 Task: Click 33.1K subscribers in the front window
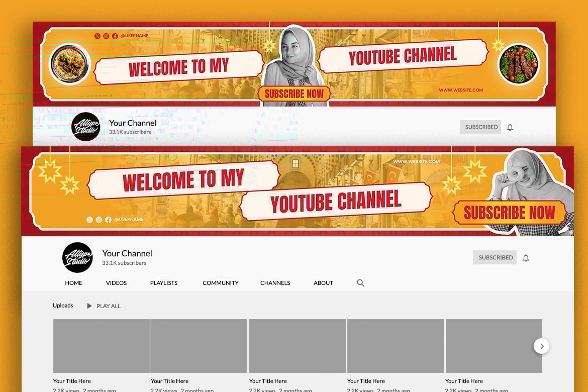pos(124,263)
